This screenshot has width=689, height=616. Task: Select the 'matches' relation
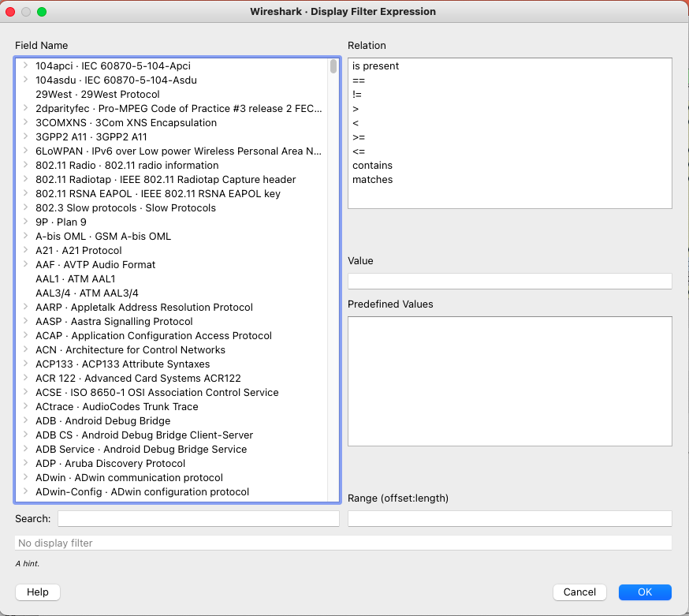[x=372, y=180]
